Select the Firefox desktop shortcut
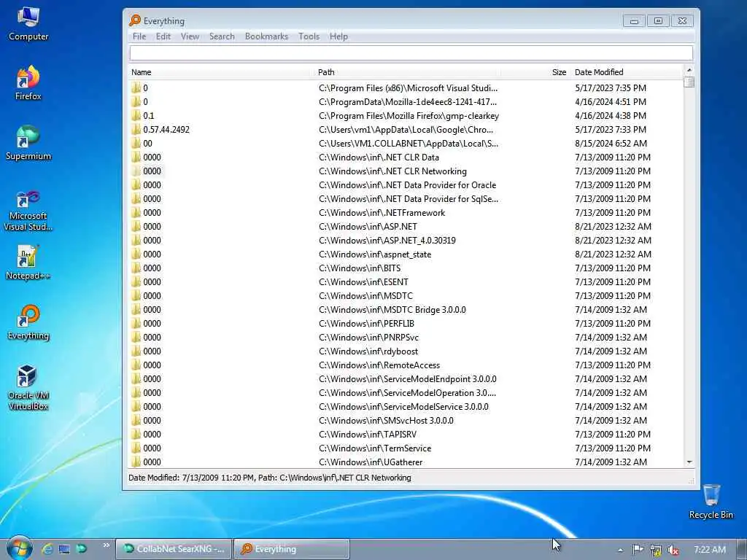This screenshot has width=747, height=560. tap(28, 83)
